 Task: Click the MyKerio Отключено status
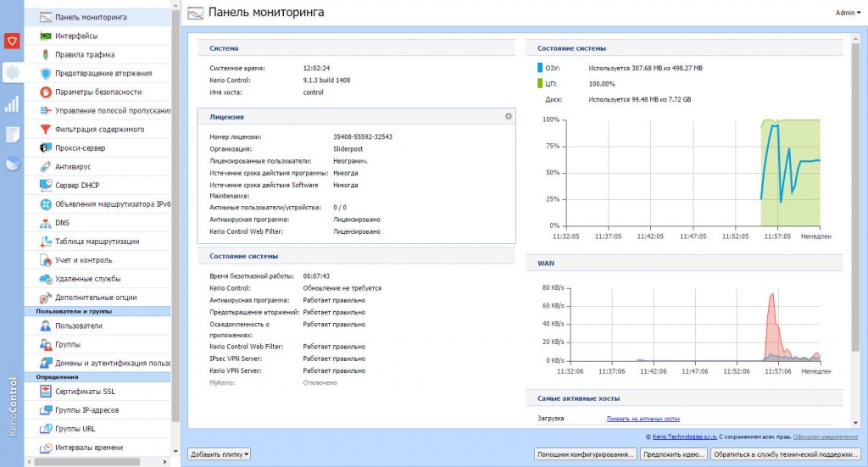tap(320, 383)
